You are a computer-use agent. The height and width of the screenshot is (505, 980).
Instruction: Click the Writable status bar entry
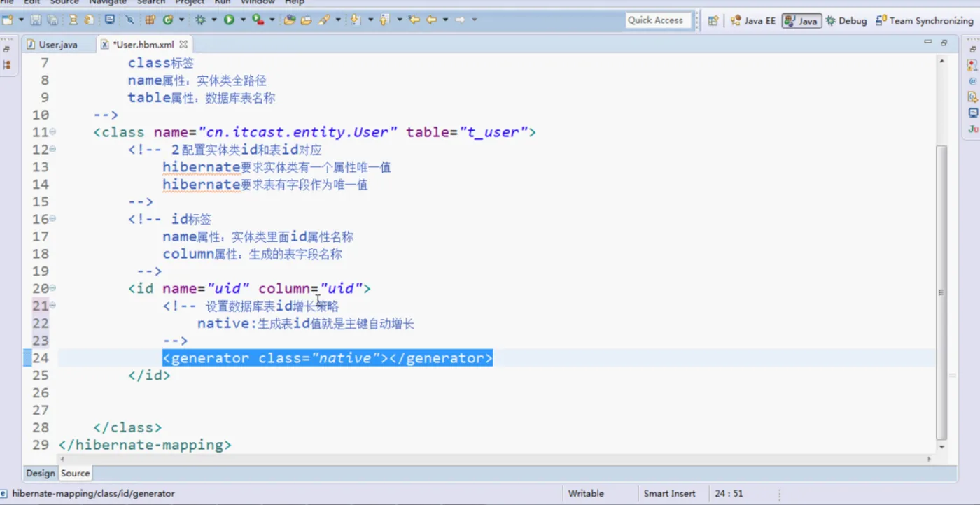(586, 493)
